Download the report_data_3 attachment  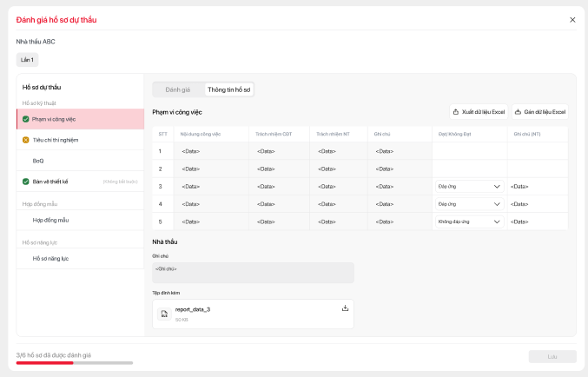(345, 308)
